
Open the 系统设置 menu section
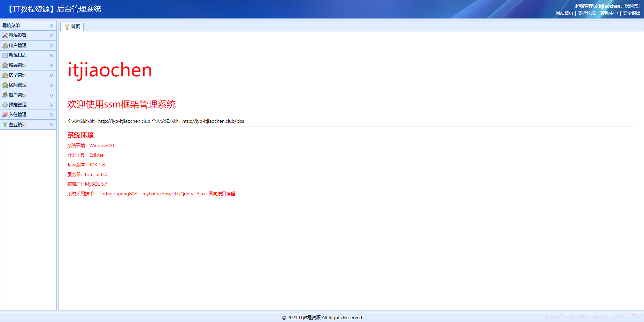coord(28,36)
